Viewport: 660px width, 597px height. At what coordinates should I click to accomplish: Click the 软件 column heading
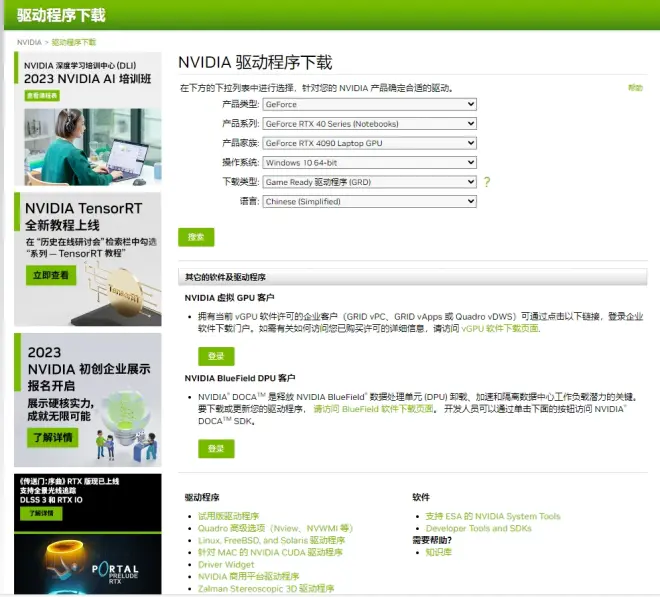pos(421,497)
